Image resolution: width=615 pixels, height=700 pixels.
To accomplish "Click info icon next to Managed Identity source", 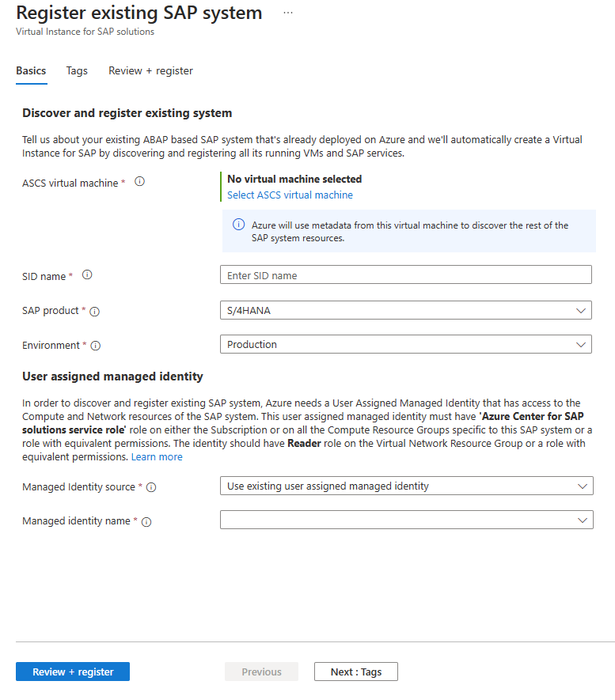I will click(x=151, y=487).
